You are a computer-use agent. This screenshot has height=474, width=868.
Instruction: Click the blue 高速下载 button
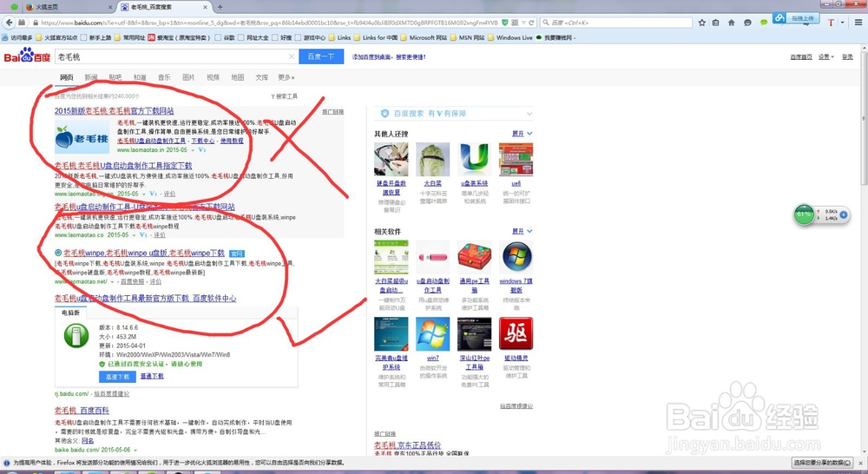117,377
